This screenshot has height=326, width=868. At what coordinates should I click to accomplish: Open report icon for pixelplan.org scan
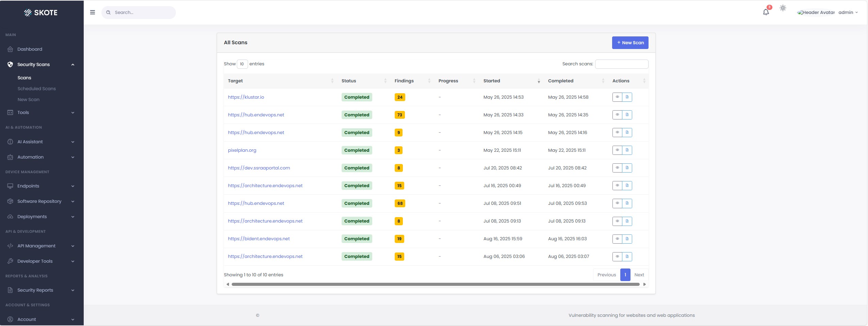(x=627, y=150)
